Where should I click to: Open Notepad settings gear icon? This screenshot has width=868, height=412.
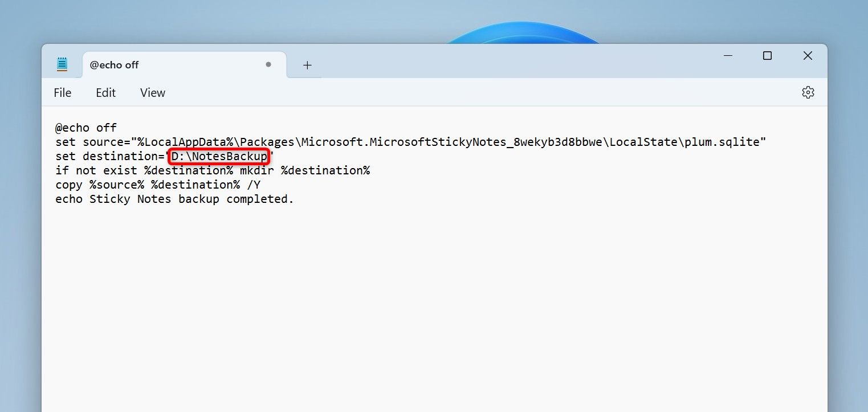(x=808, y=92)
